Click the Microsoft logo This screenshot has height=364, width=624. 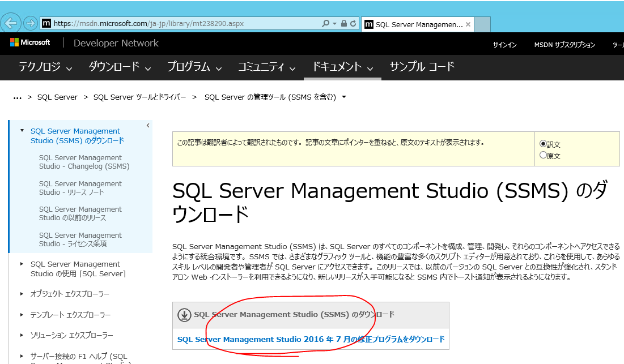click(30, 42)
